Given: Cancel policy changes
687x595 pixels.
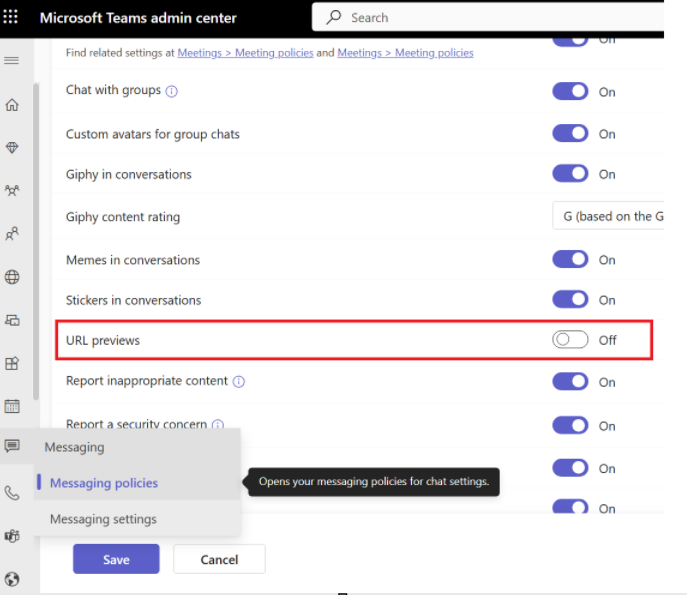Looking at the screenshot, I should pyautogui.click(x=219, y=559).
